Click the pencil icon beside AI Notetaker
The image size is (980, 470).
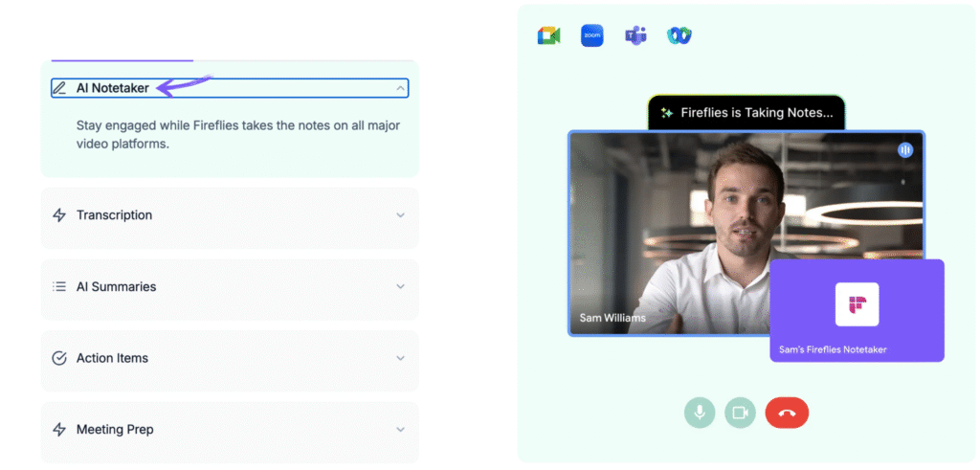pos(59,88)
